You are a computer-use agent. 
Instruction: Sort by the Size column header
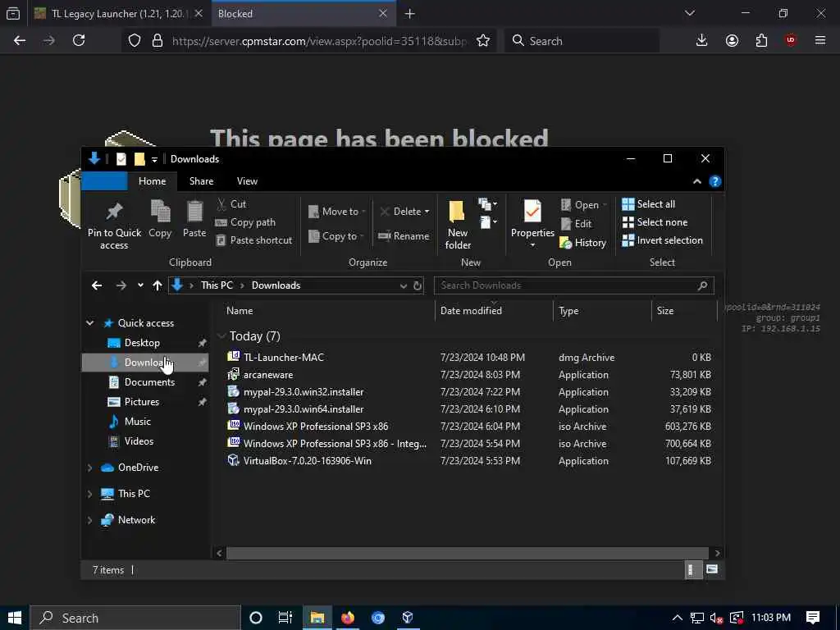(x=664, y=311)
